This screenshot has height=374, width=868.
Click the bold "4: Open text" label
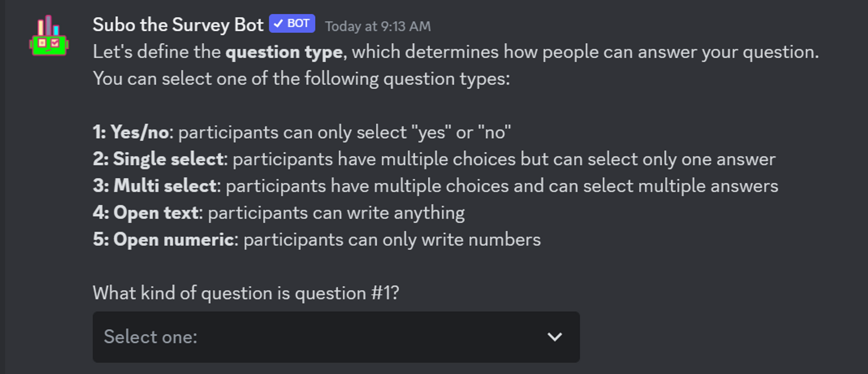click(x=145, y=213)
